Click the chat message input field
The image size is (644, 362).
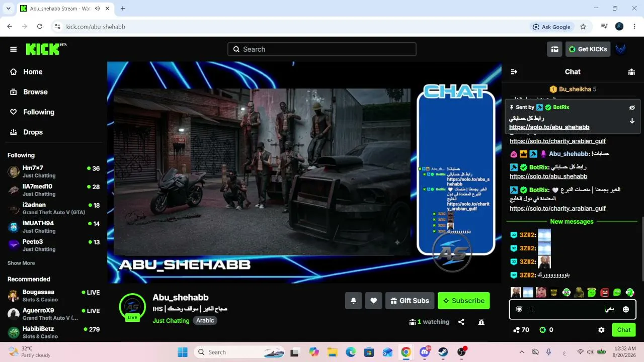[x=573, y=310]
